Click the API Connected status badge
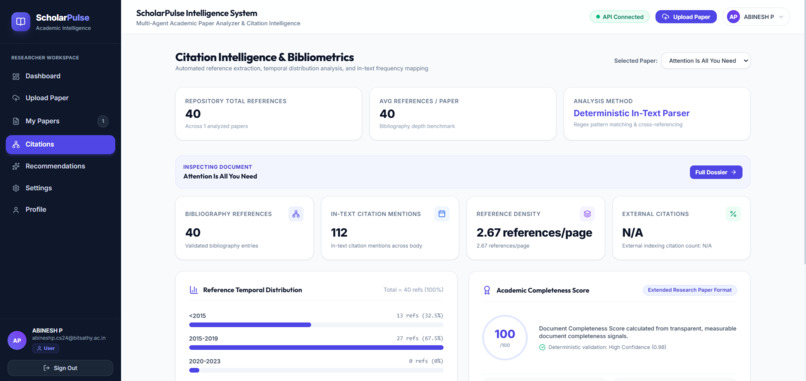The width and height of the screenshot is (806, 381). [619, 17]
